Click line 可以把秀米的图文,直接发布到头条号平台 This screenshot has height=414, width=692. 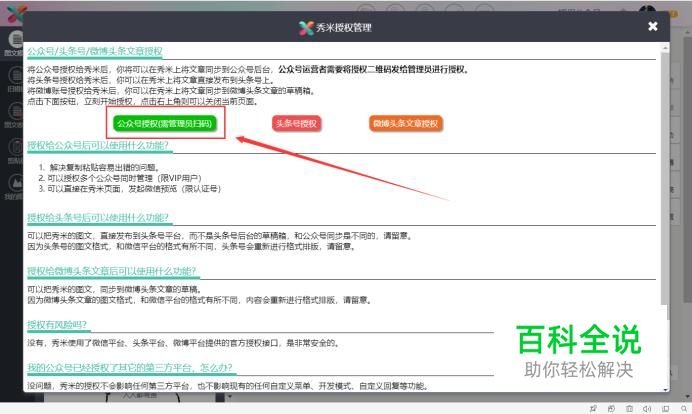tap(220, 236)
